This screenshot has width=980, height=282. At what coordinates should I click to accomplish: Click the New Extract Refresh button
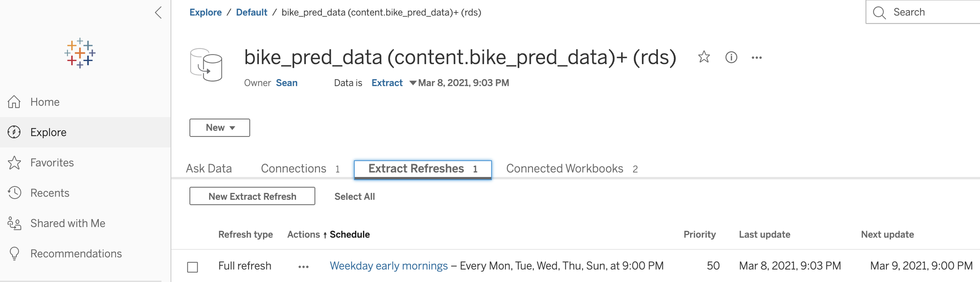(252, 196)
